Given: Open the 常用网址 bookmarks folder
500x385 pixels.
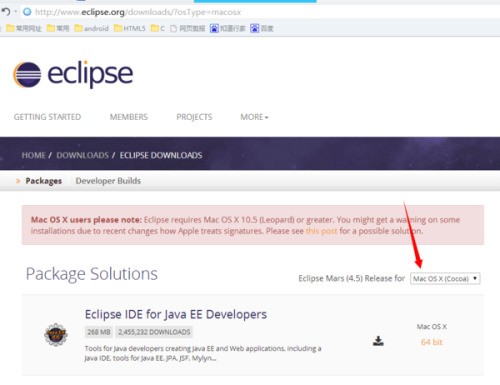Looking at the screenshot, I should tap(23, 28).
